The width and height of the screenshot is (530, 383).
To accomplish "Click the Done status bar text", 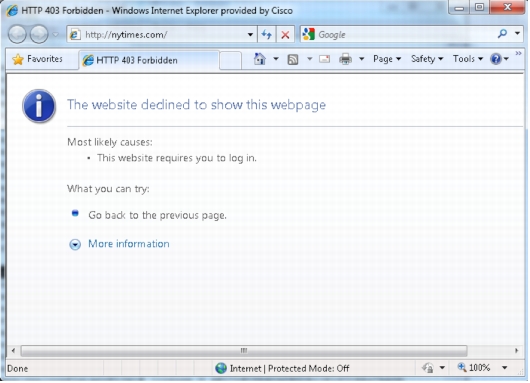I will [x=18, y=369].
